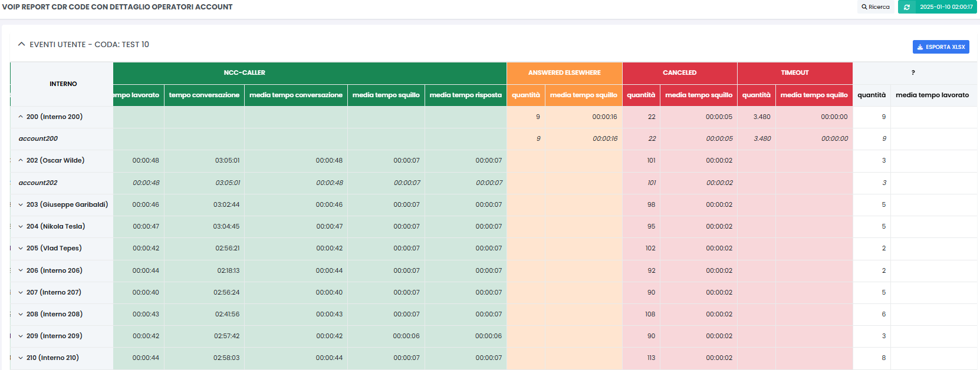Select the account202 sub-row

[x=38, y=183]
